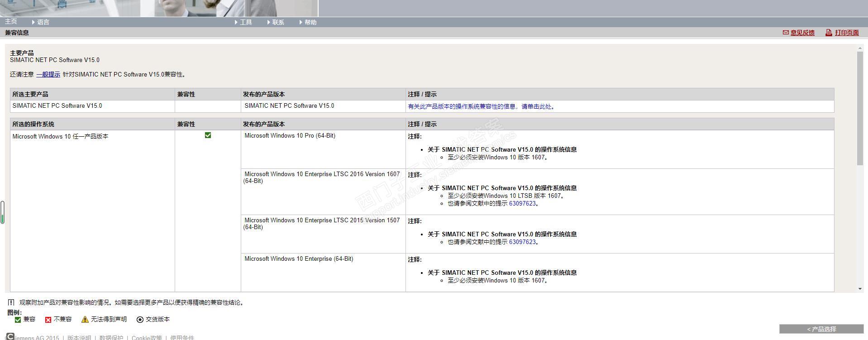The image size is (868, 340).
Task: Click the green 兼容 legend icon
Action: (18, 320)
